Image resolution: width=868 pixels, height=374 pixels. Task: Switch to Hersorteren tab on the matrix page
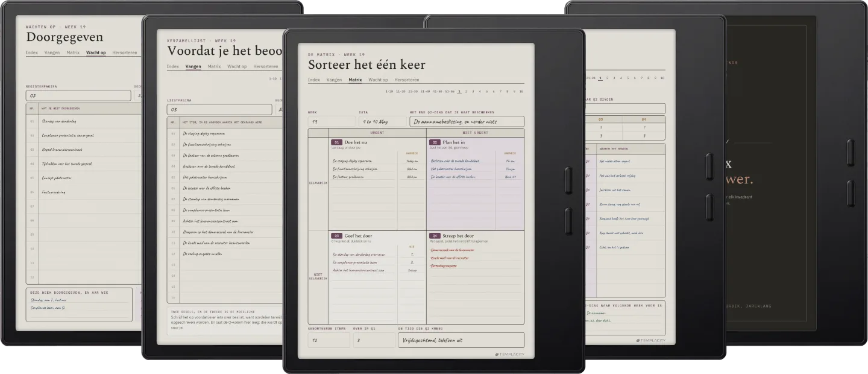click(x=407, y=80)
